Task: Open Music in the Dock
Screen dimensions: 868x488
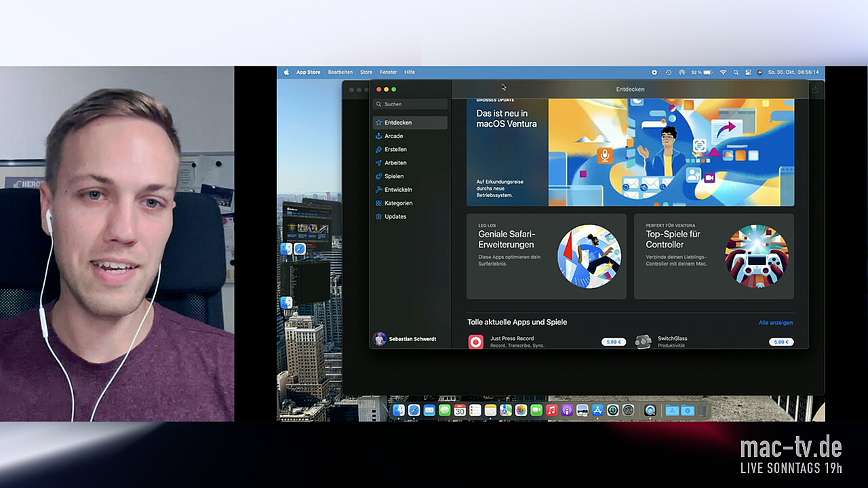Action: [x=552, y=410]
